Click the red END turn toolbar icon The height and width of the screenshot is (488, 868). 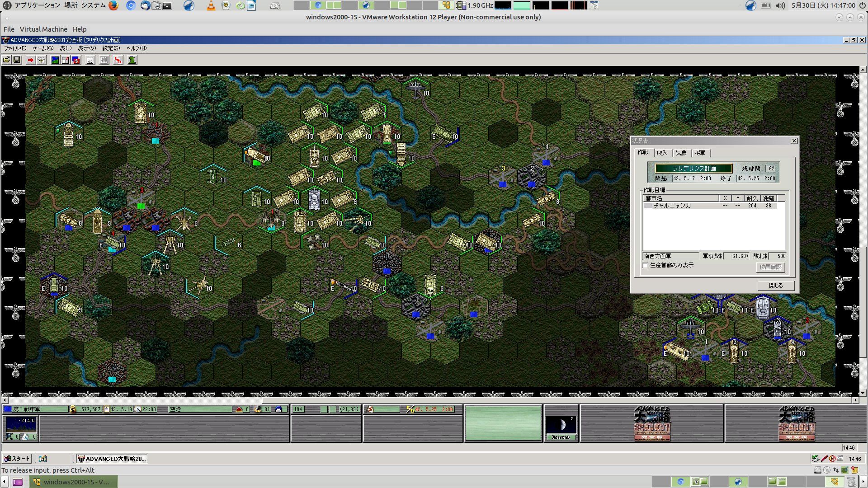[118, 60]
